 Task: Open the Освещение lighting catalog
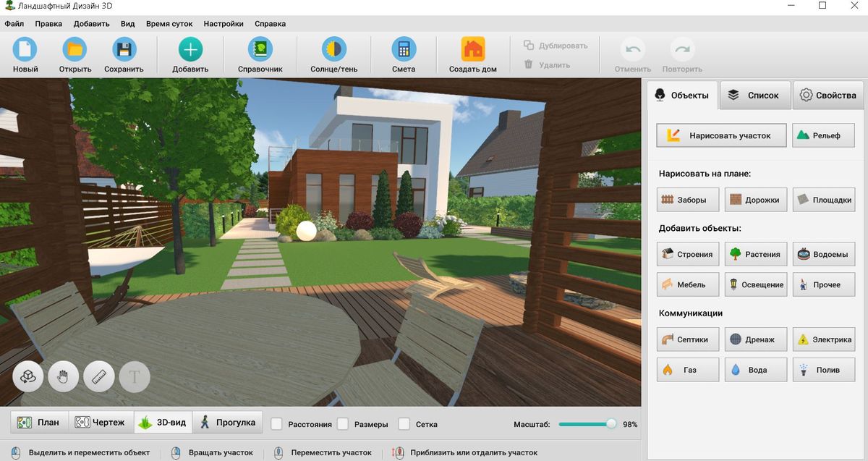pyautogui.click(x=756, y=284)
